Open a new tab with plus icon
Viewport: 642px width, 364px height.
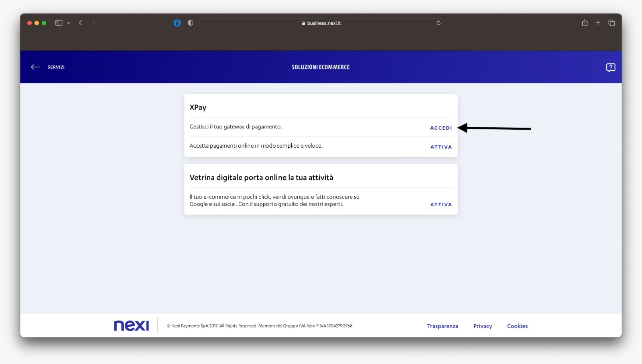[x=598, y=23]
